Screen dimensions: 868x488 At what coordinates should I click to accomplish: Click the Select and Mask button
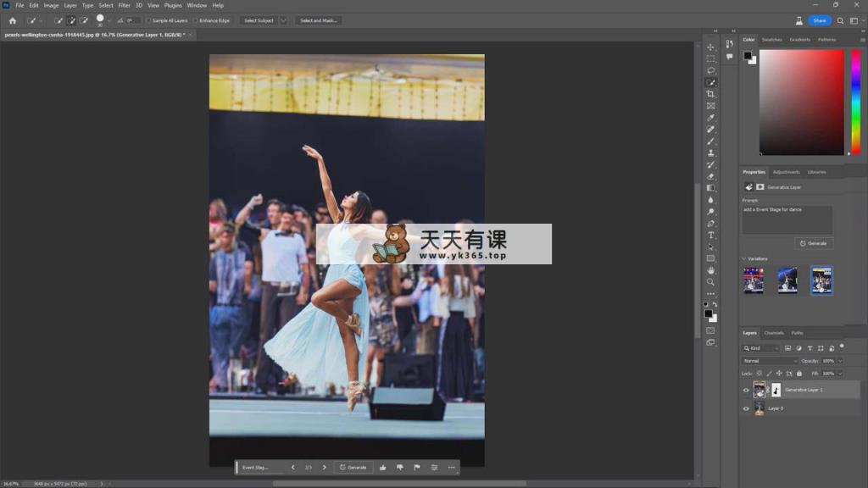[319, 20]
